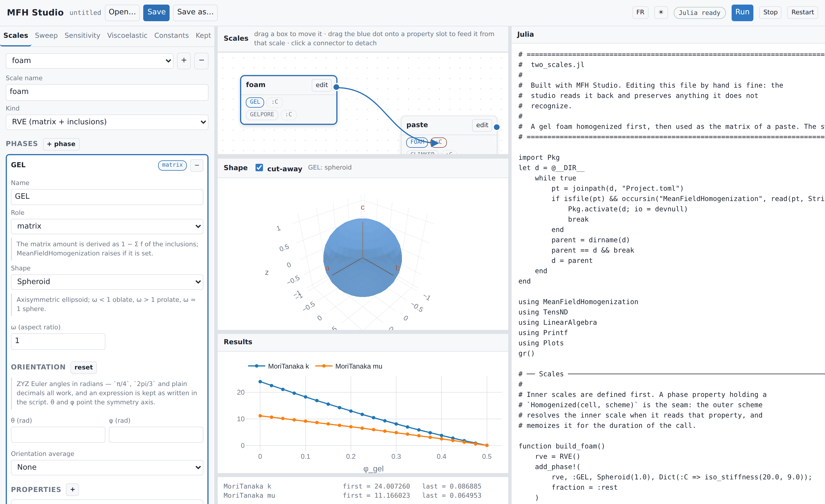Click the Open... button

122,12
